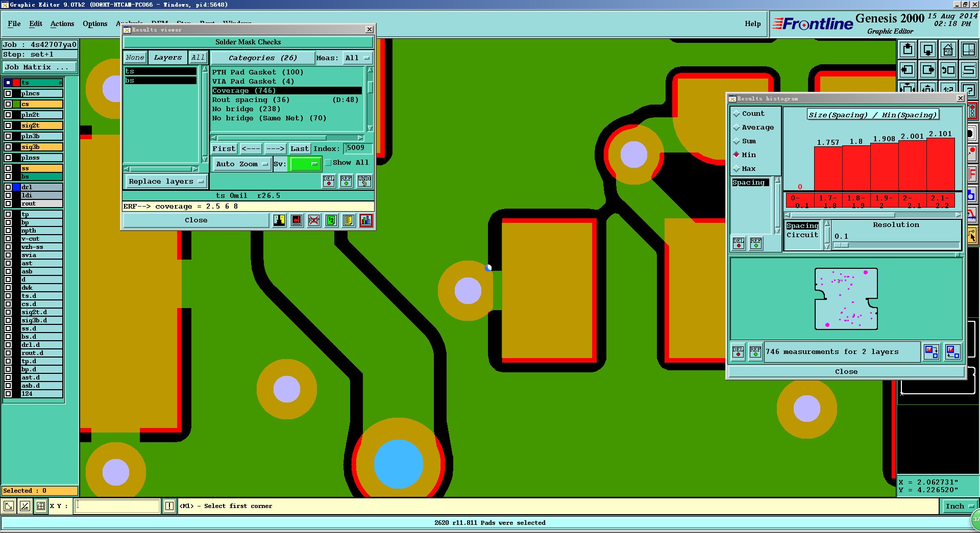Open the Edit menu
The height and width of the screenshot is (533, 980).
[x=36, y=23]
